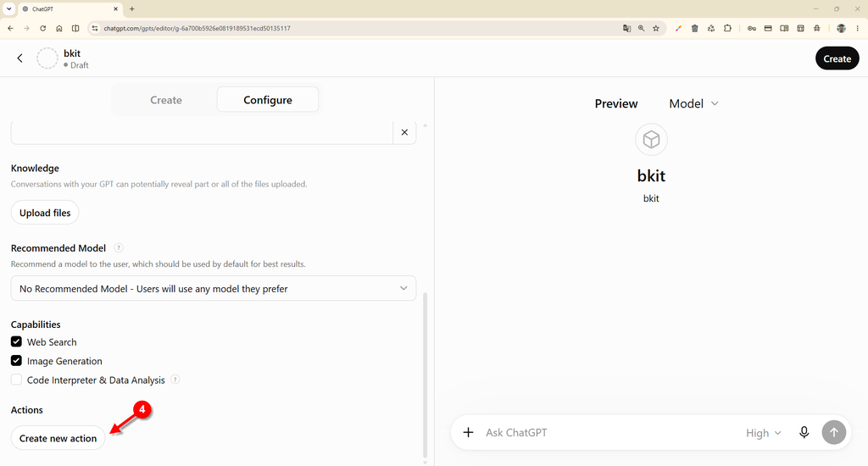868x466 pixels.
Task: Go back with the browser back arrow
Action: [x=10, y=28]
